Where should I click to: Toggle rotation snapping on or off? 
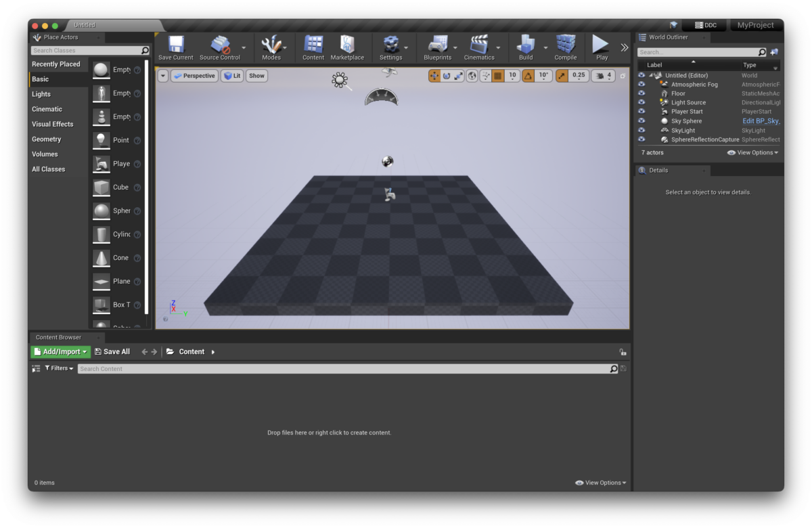coord(528,76)
